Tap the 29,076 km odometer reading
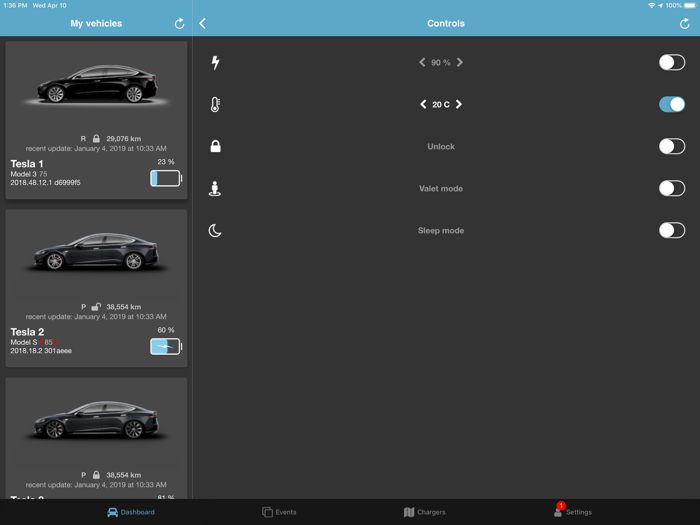Viewport: 700px width, 525px height. [x=124, y=139]
